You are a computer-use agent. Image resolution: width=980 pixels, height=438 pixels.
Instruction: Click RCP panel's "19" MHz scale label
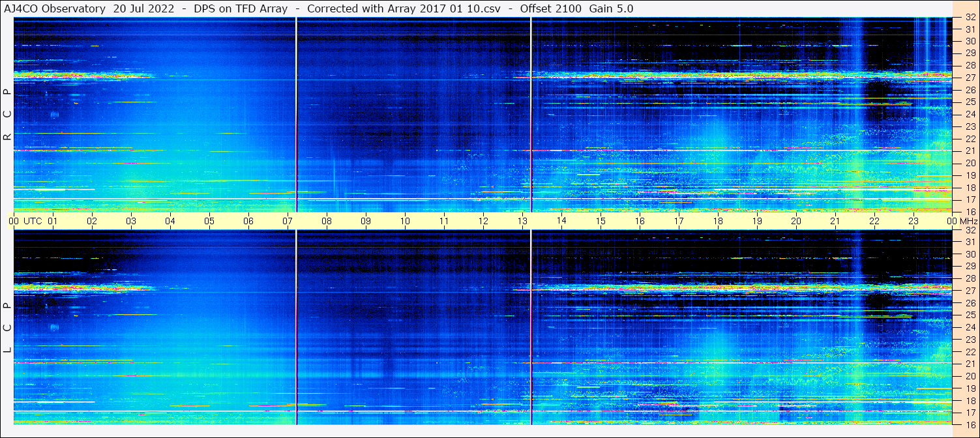(x=970, y=175)
